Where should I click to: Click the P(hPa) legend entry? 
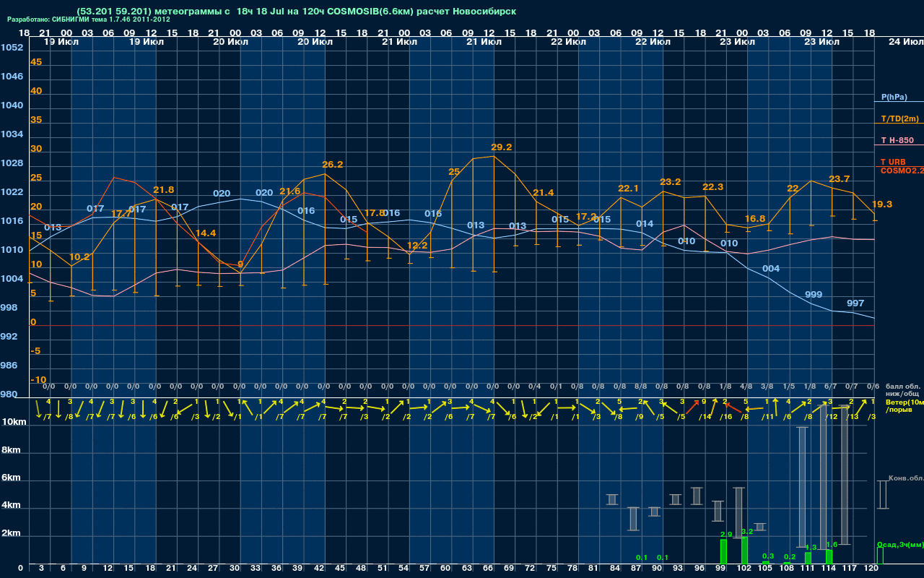894,97
